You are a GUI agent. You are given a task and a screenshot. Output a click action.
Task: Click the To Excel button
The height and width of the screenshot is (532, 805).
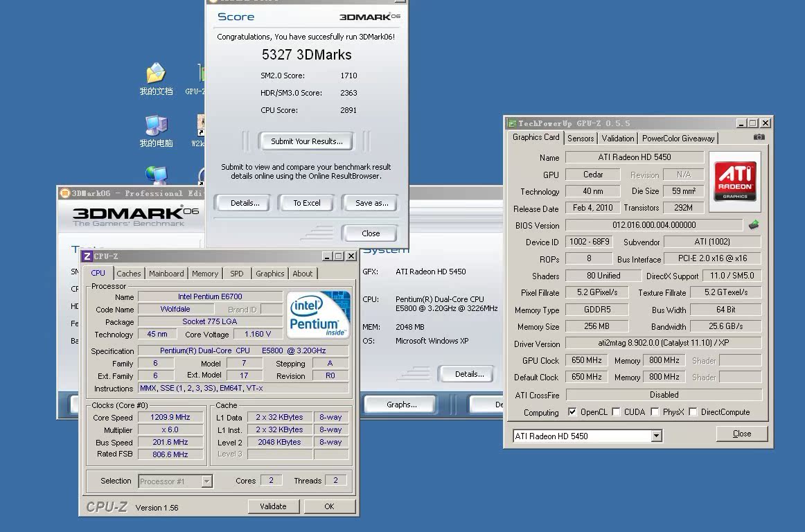(x=306, y=203)
